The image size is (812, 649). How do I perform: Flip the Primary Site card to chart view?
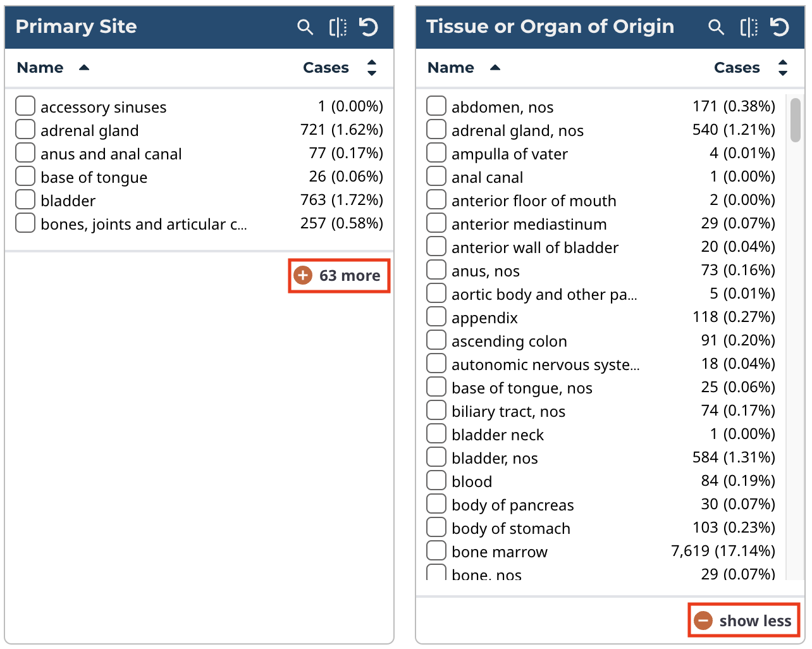[338, 27]
